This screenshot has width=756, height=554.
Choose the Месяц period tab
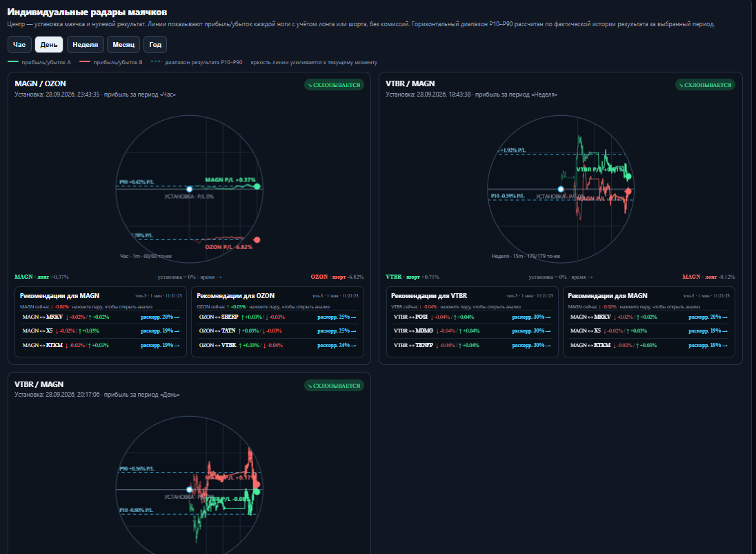(x=123, y=44)
